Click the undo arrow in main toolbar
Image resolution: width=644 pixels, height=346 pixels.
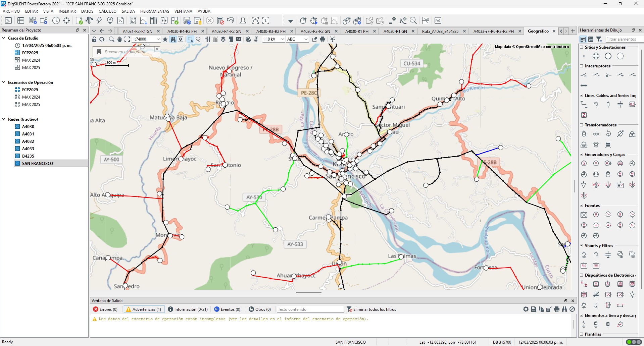[230, 20]
